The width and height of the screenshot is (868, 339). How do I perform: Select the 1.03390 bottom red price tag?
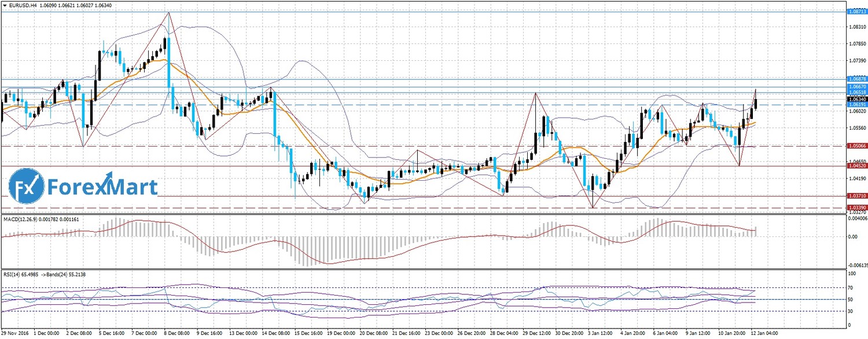(856, 207)
